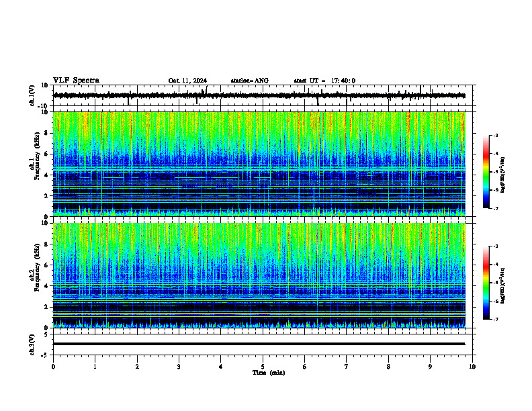Click inside the ch.1 spectrogram panel
The width and height of the screenshot is (532, 411).
[259, 164]
